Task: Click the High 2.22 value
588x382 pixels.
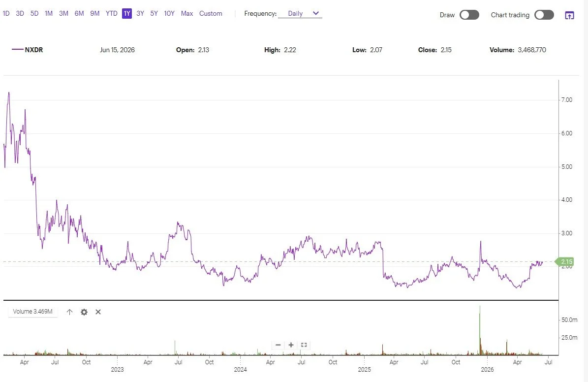Action: [x=280, y=50]
